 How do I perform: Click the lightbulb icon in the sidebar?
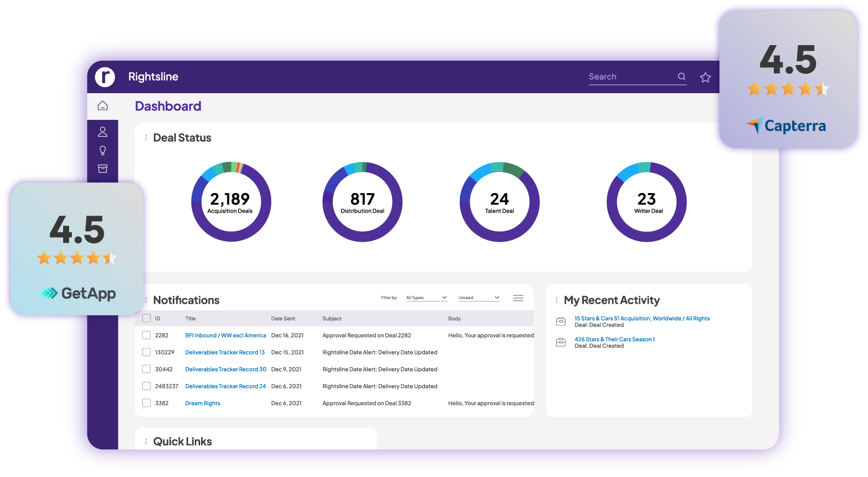[x=102, y=150]
